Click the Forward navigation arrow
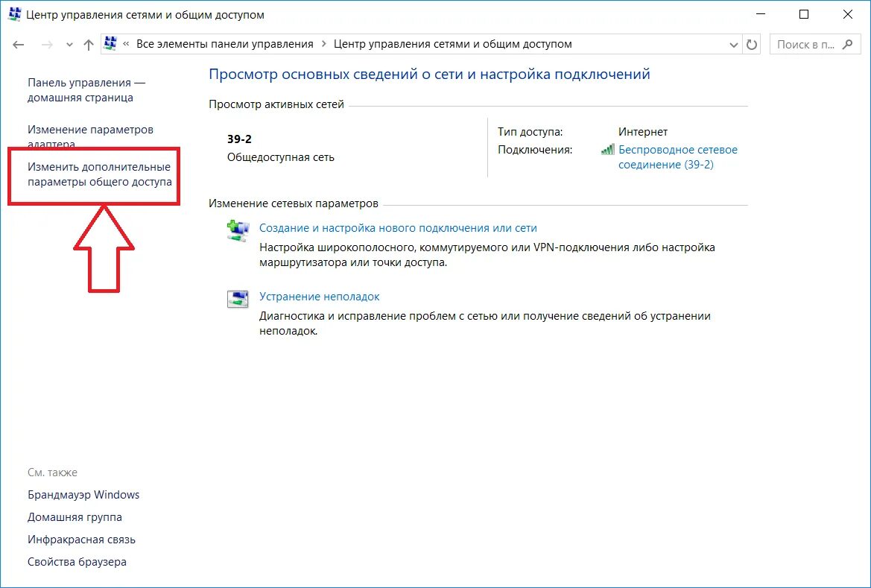Screen dimensions: 871x588 tap(47, 45)
